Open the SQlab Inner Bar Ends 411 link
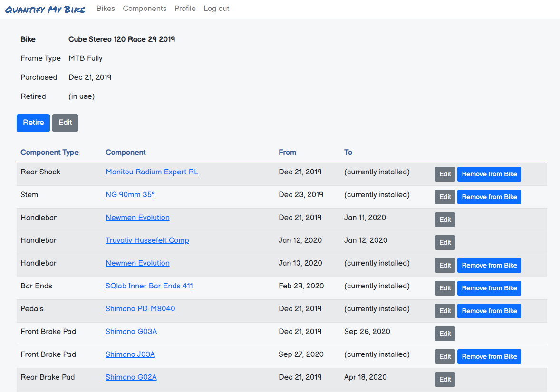This screenshot has height=392, width=560. [x=149, y=286]
